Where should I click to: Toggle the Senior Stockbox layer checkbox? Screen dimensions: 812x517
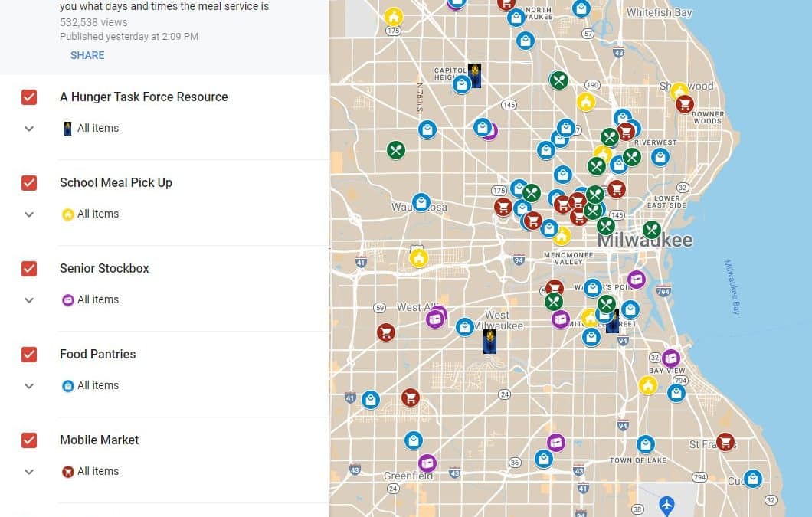[x=29, y=269]
